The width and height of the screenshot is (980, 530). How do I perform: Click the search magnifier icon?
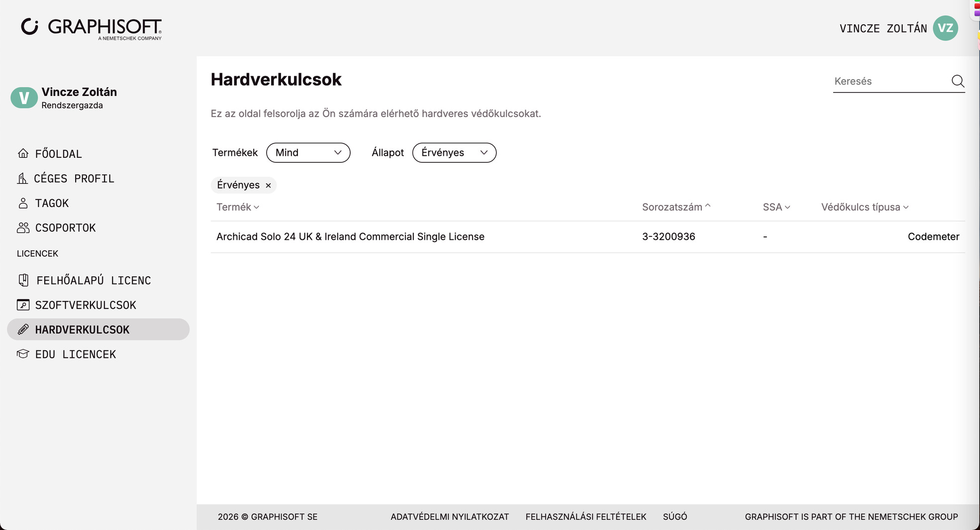coord(958,81)
